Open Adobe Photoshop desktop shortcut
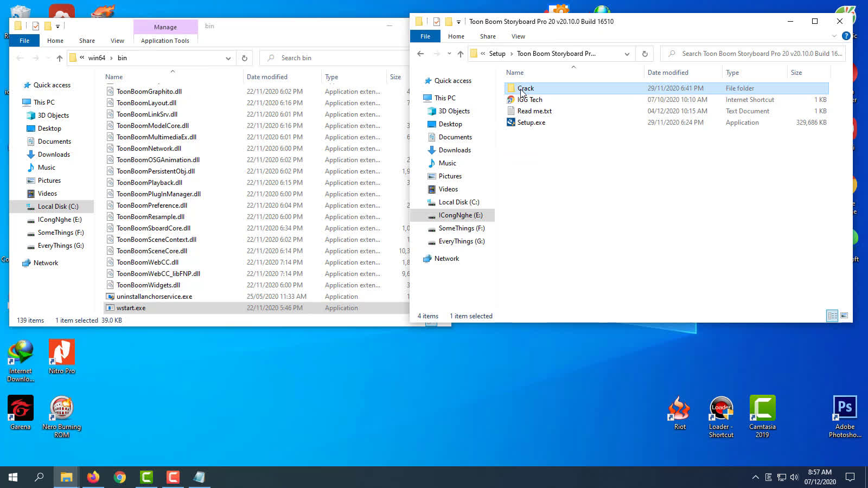This screenshot has height=488, width=868. coord(845,416)
